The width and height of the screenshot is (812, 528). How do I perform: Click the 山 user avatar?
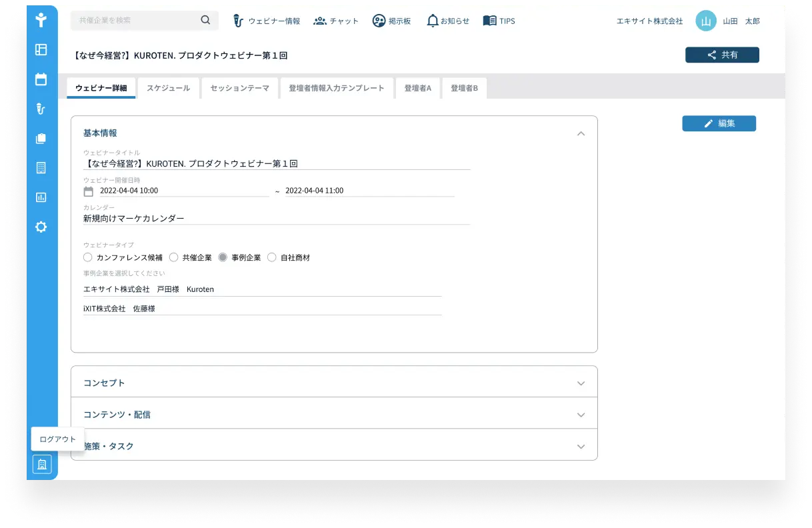(706, 21)
